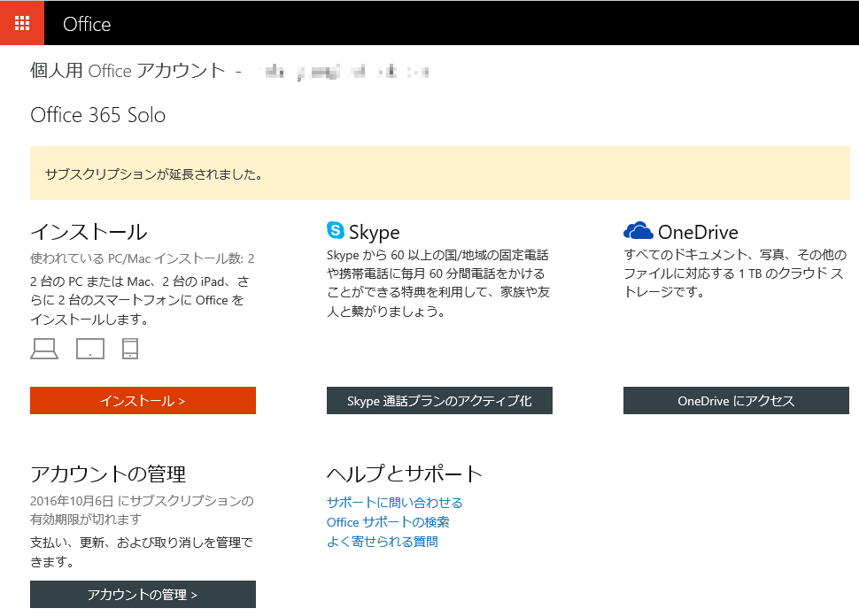Click the blurred account email address
This screenshot has width=859, height=616.
tap(346, 72)
